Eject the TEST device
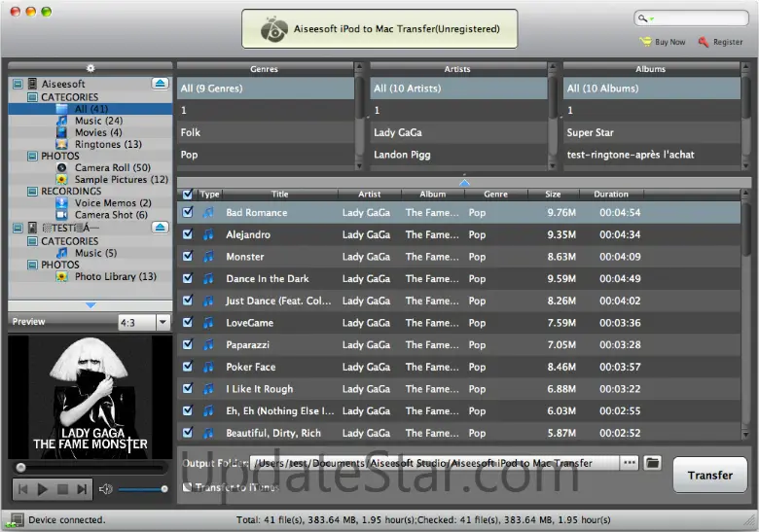The height and width of the screenshot is (532, 759). point(161,228)
